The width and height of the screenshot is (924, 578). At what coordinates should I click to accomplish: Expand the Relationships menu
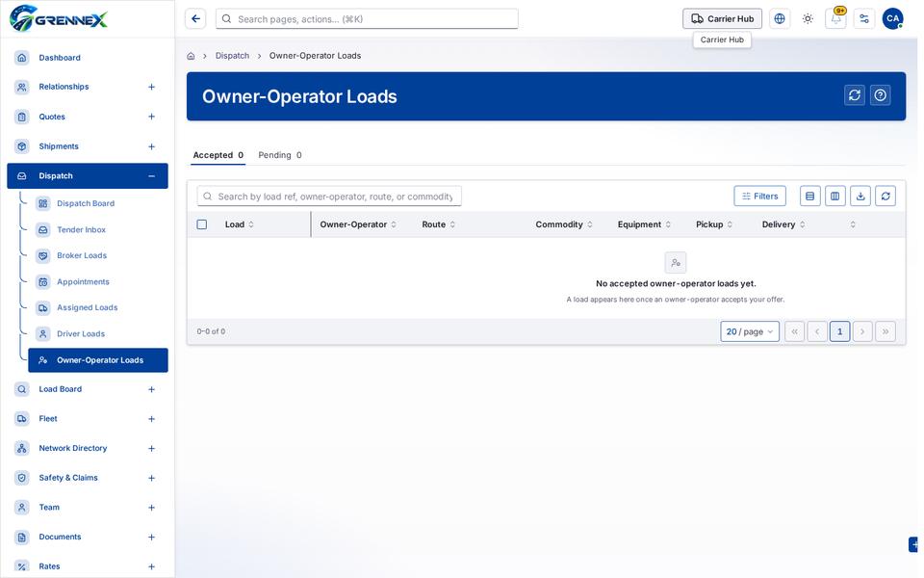(151, 88)
